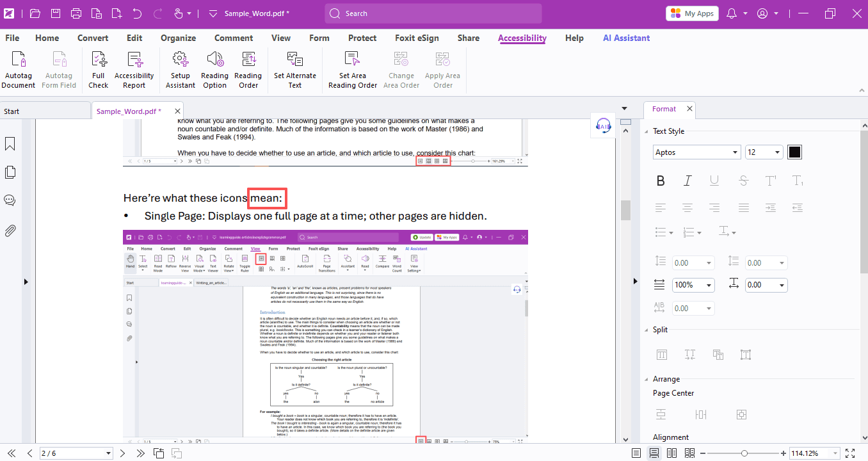Click the zoom slider in status bar
The height and width of the screenshot is (461, 868).
coord(744,453)
